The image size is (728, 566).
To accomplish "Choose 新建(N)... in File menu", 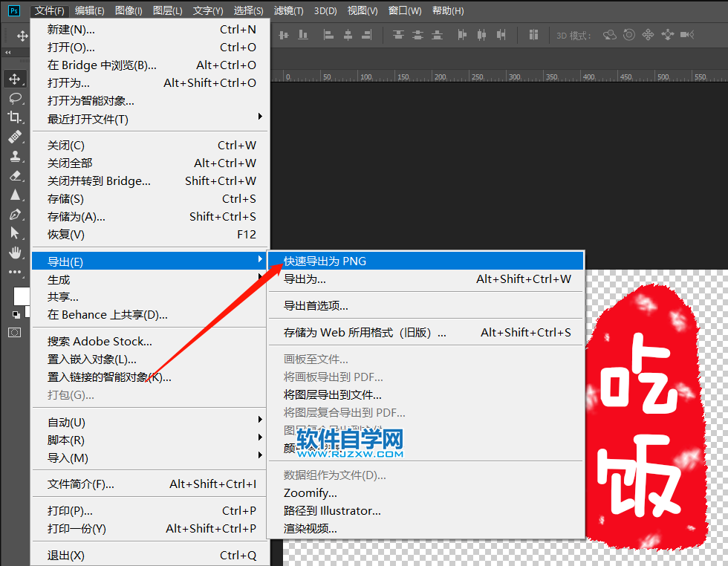I will pyautogui.click(x=150, y=30).
